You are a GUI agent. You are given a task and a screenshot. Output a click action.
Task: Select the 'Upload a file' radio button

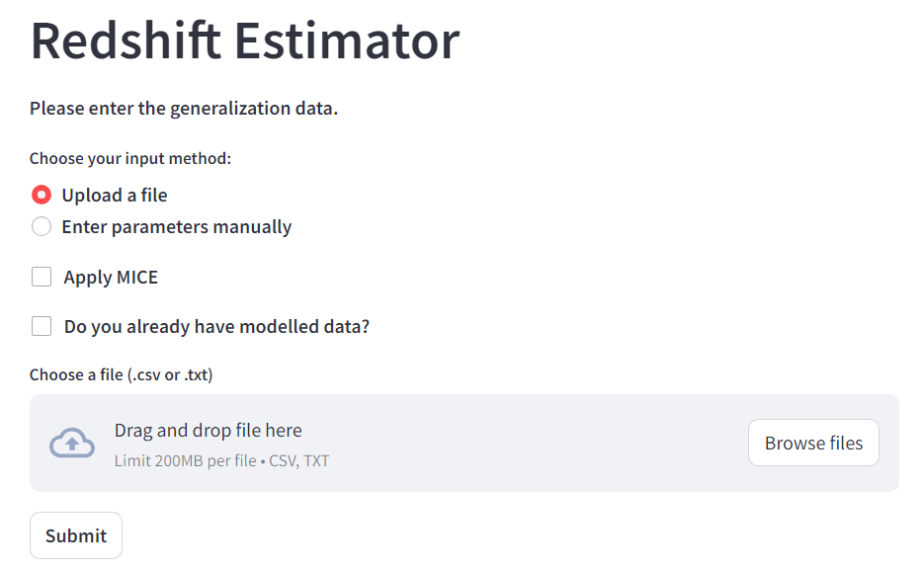tap(42, 195)
